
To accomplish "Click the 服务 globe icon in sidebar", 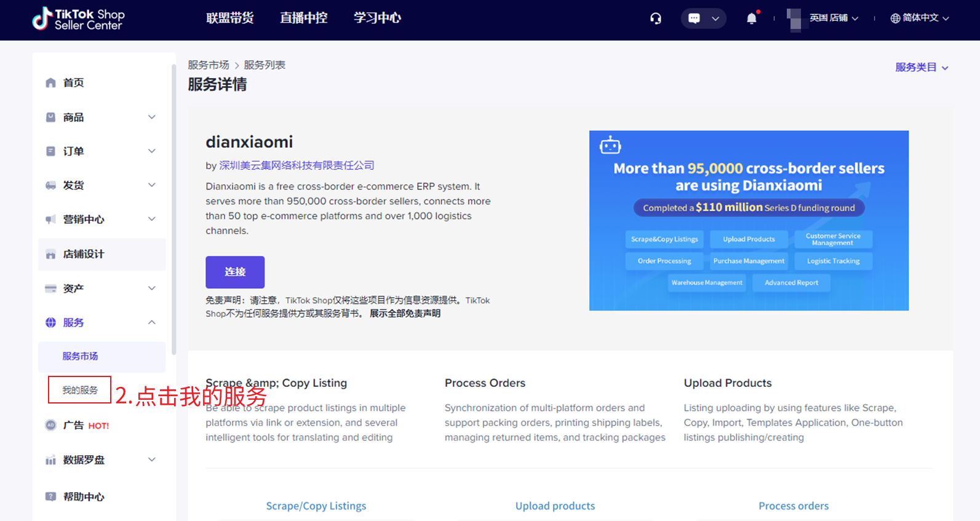I will pos(50,322).
